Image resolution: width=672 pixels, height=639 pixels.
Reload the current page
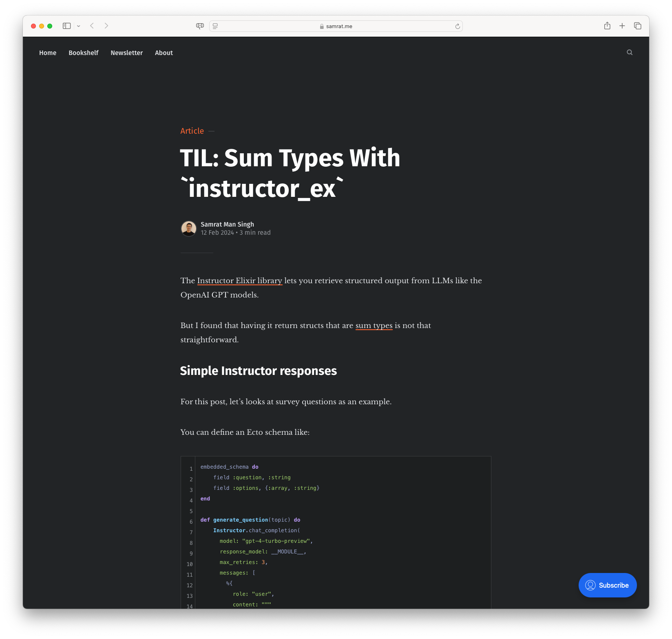457,26
